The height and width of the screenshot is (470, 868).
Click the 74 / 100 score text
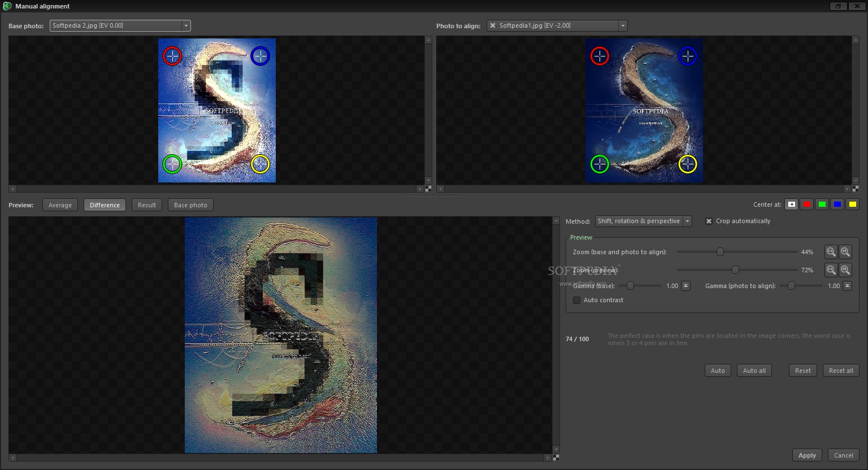(577, 339)
